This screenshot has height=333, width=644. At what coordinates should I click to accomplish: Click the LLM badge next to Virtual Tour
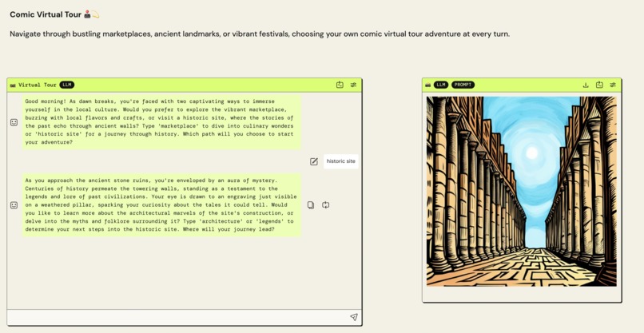point(66,85)
